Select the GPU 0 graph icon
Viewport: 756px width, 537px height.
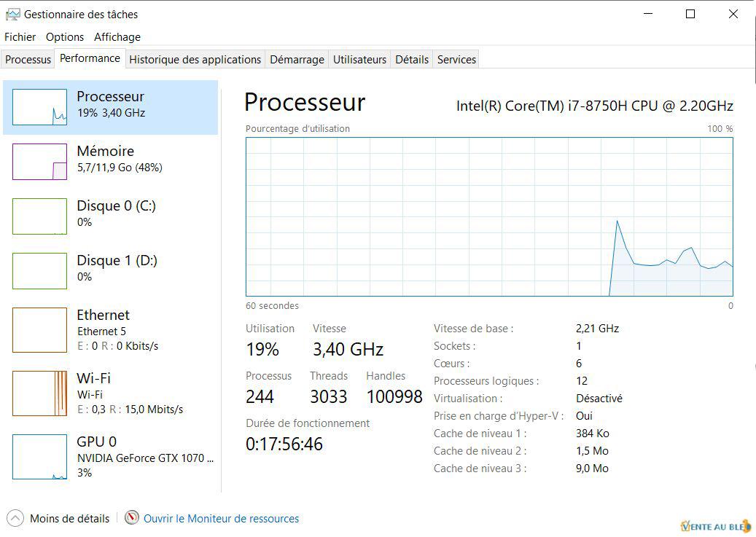pos(39,457)
